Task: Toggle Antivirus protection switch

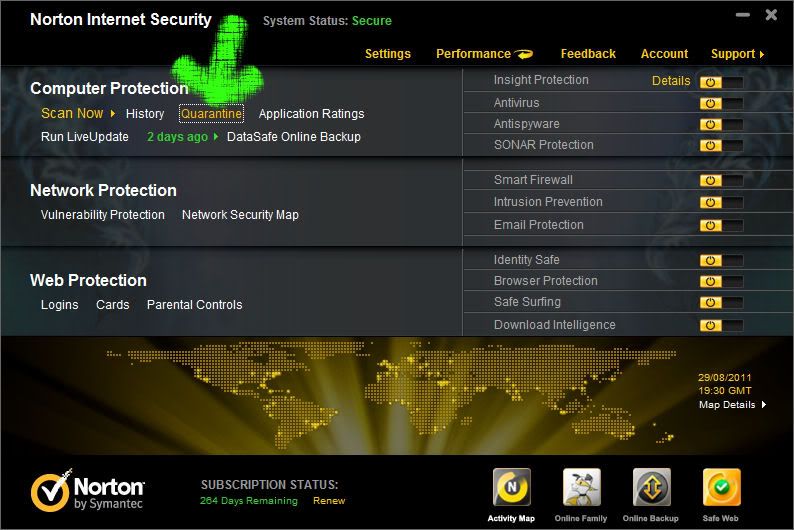Action: (x=721, y=103)
